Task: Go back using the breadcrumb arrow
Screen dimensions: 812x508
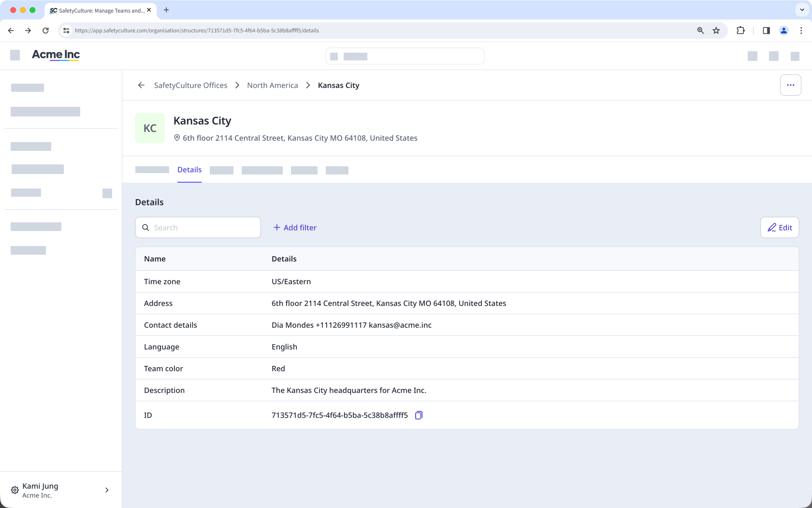Action: click(141, 85)
